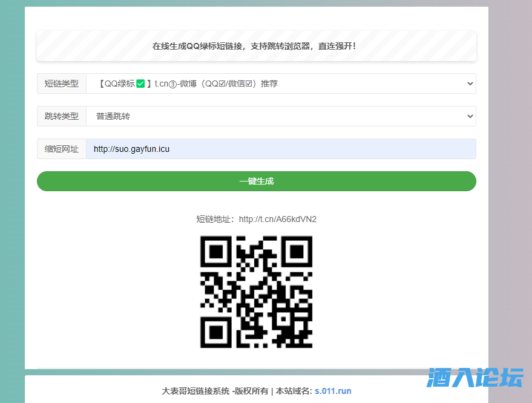Click the green checkmark icon after QQ绿标
The height and width of the screenshot is (403, 532).
coord(140,84)
